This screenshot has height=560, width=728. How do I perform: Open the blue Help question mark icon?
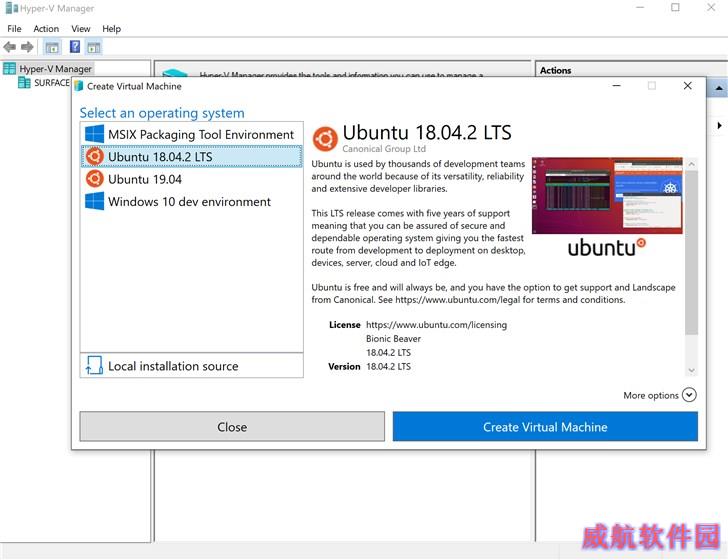coord(75,46)
